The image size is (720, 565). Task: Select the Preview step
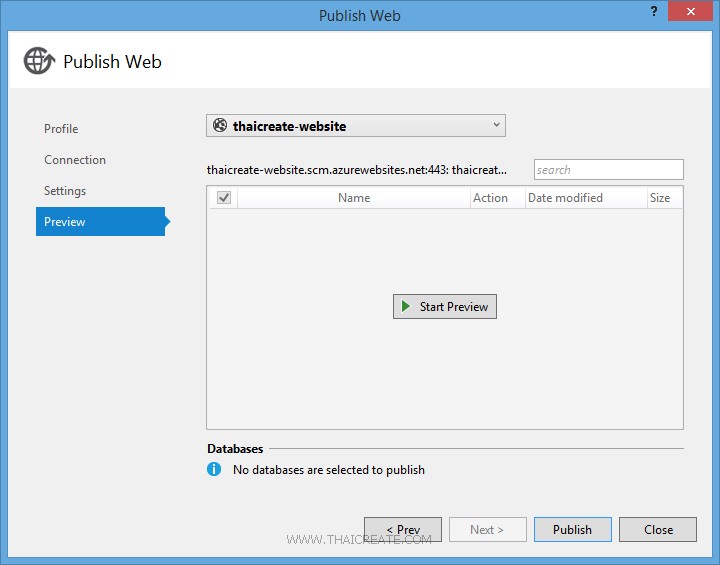(101, 221)
